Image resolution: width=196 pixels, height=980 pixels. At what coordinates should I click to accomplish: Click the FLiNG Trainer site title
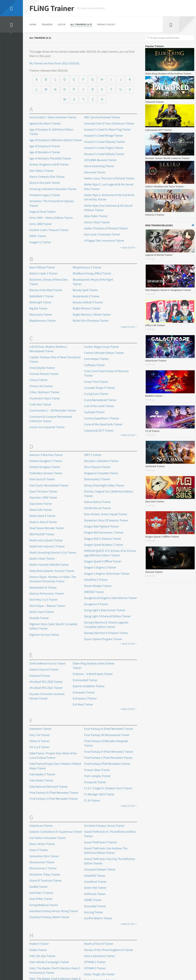tap(52, 8)
